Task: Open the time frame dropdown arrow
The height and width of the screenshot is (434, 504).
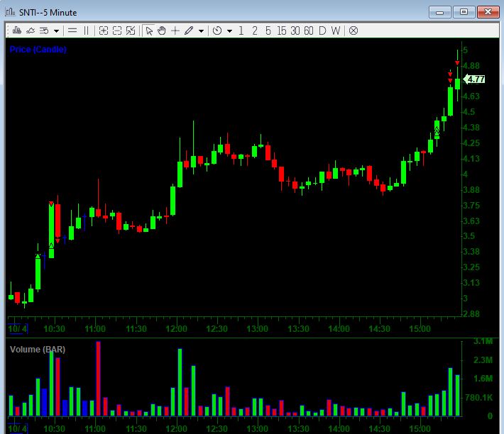Action: [x=229, y=31]
